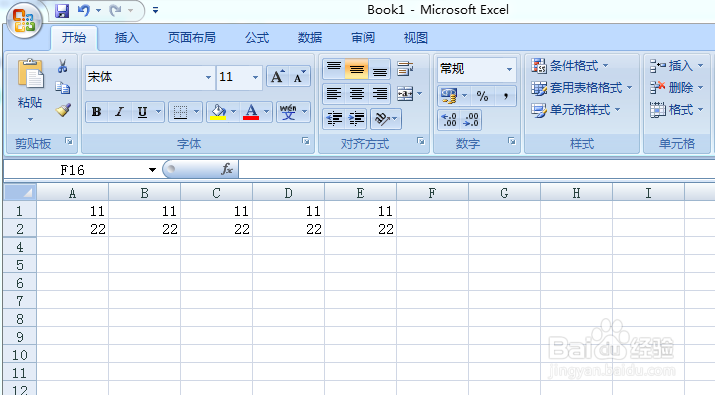Open the 宋体 font name dropdown
715x395 pixels.
click(208, 77)
